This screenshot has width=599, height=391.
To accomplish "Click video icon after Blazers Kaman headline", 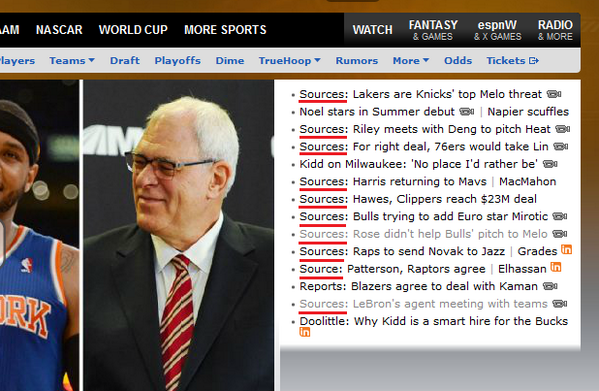I will [x=550, y=286].
